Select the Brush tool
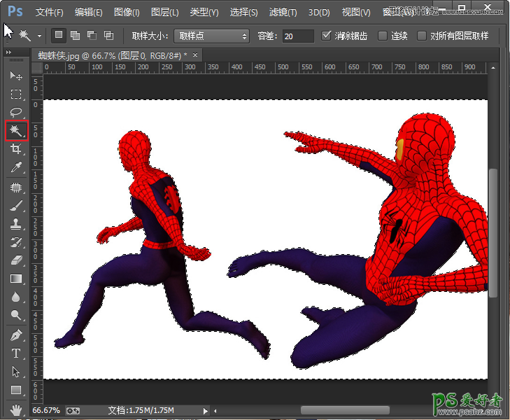The image size is (510, 420). (16, 206)
